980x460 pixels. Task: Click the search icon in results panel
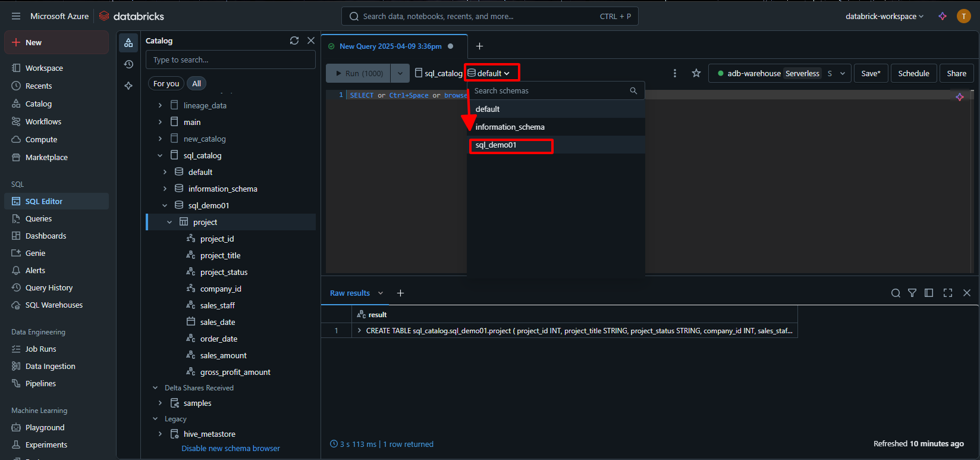click(x=896, y=293)
